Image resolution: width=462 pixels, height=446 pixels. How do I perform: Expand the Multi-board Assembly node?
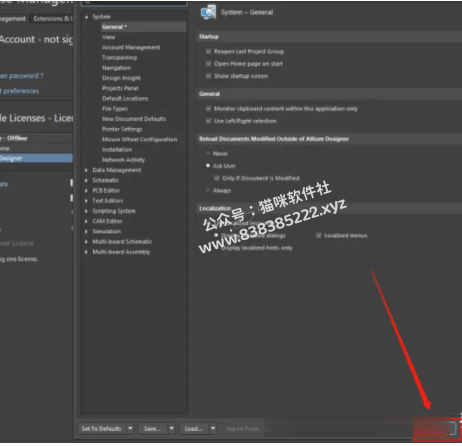tap(86, 252)
